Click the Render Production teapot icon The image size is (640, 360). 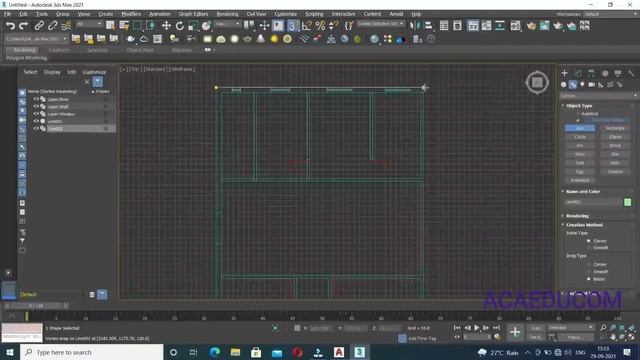click(x=558, y=26)
